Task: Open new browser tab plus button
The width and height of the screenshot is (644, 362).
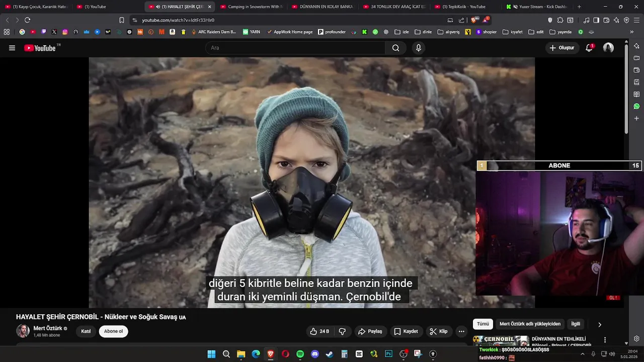Action: pos(579,7)
